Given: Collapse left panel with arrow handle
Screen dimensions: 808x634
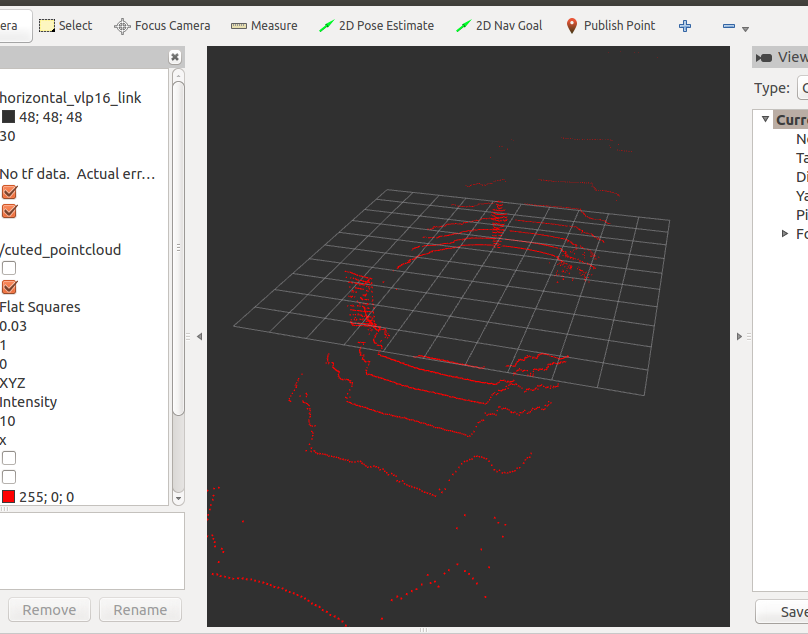Looking at the screenshot, I should click(x=199, y=337).
